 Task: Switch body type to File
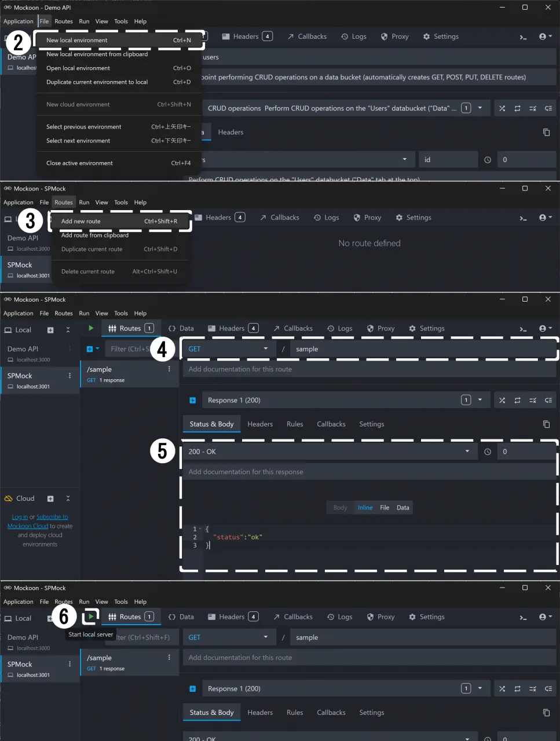pos(385,508)
